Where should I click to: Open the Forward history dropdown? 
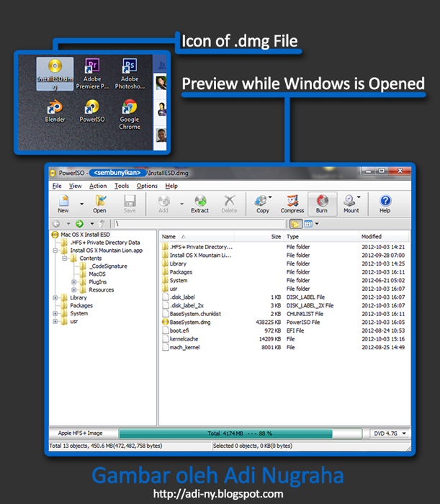(x=92, y=223)
